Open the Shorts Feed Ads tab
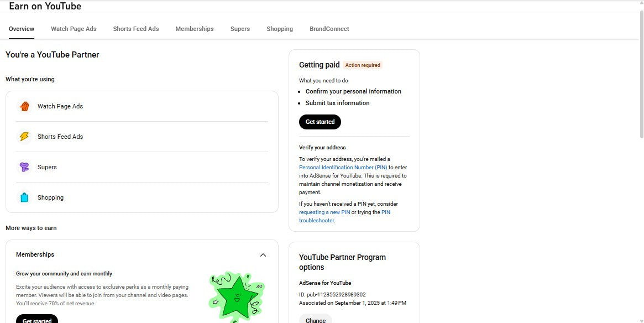This screenshot has width=644, height=323. click(135, 29)
